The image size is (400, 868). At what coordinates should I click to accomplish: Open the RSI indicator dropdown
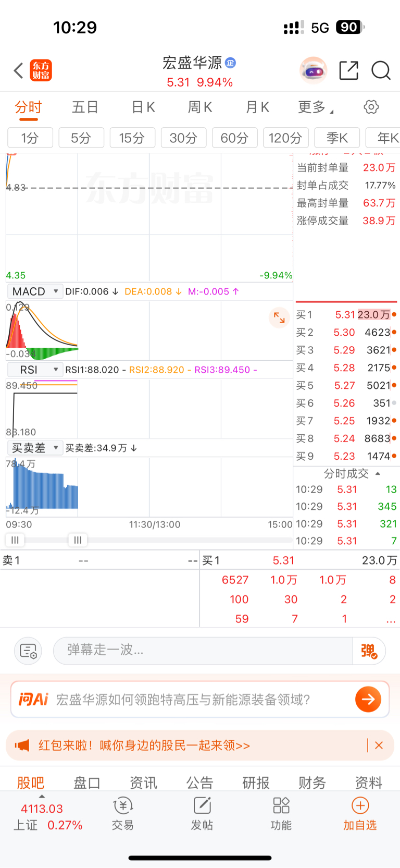[35, 370]
